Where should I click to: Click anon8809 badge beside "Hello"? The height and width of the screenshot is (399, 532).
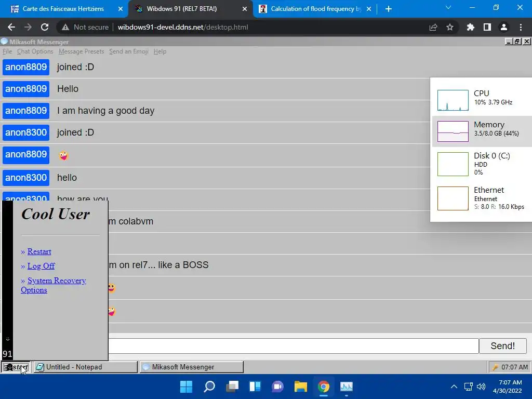point(26,89)
